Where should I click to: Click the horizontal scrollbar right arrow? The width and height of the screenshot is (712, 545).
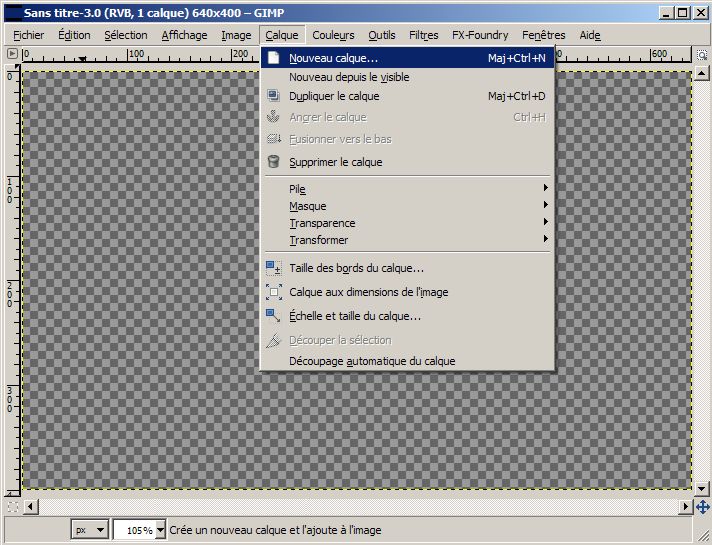click(686, 507)
